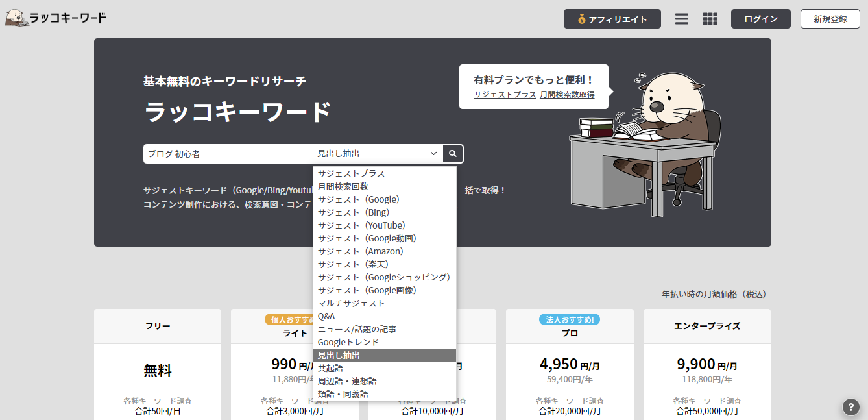Click the 59,400円/年 yearly price

570,379
